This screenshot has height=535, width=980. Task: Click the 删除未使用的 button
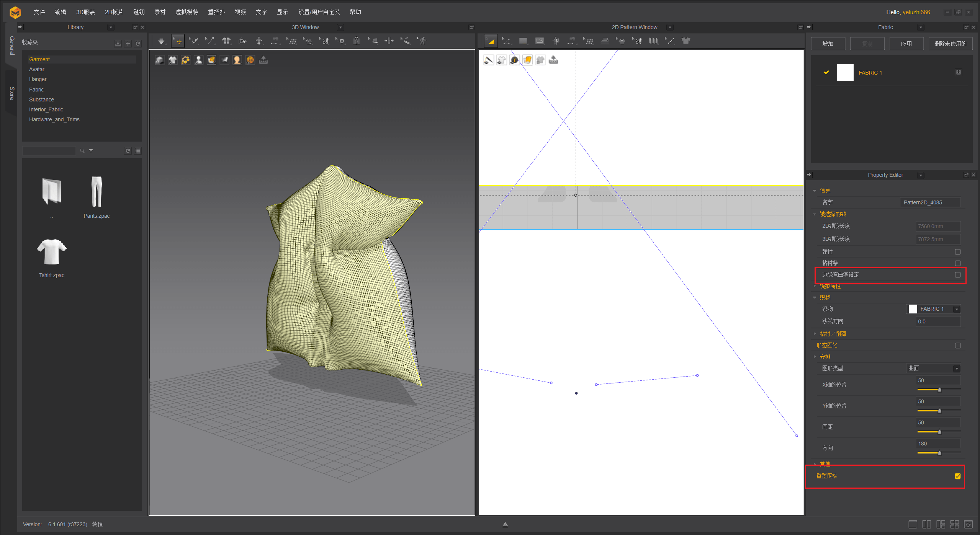[950, 44]
